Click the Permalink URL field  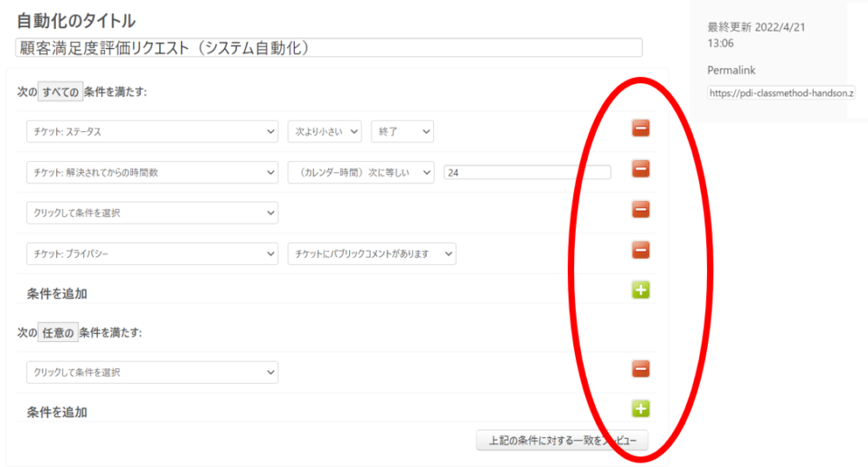pos(781,92)
